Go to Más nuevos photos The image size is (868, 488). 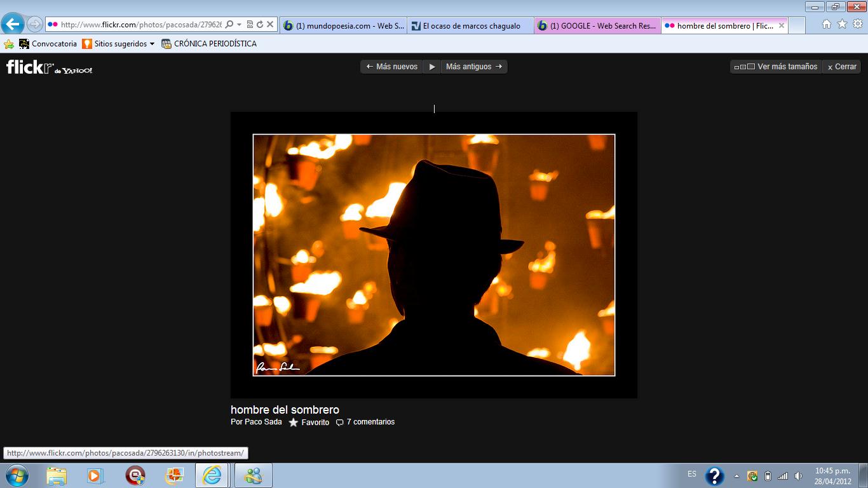pyautogui.click(x=392, y=67)
